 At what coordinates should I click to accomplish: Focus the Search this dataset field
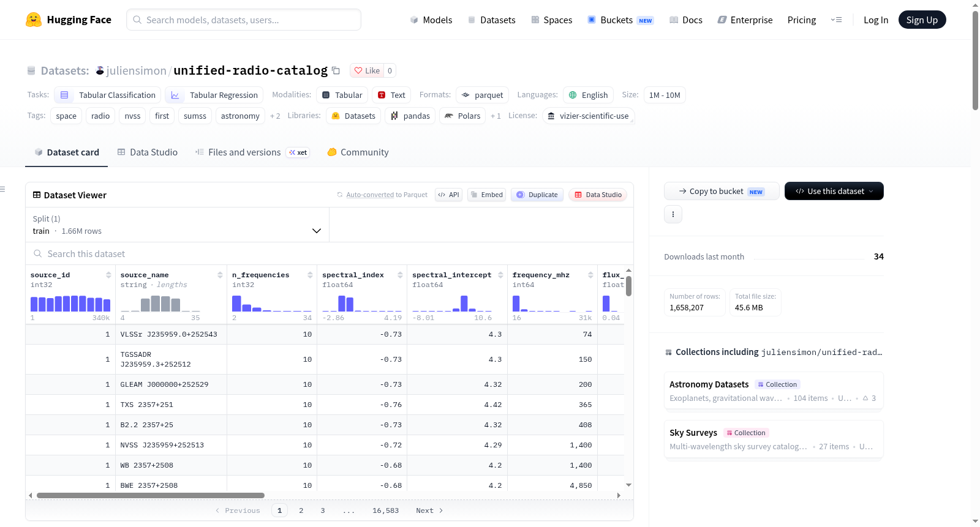(330, 253)
